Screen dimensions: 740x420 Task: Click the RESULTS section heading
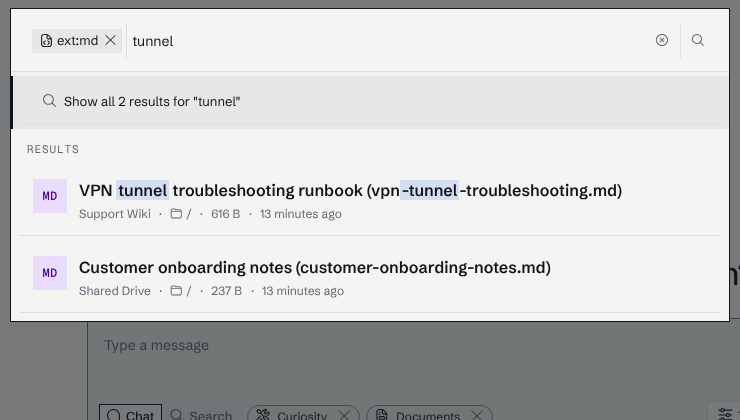click(x=53, y=150)
